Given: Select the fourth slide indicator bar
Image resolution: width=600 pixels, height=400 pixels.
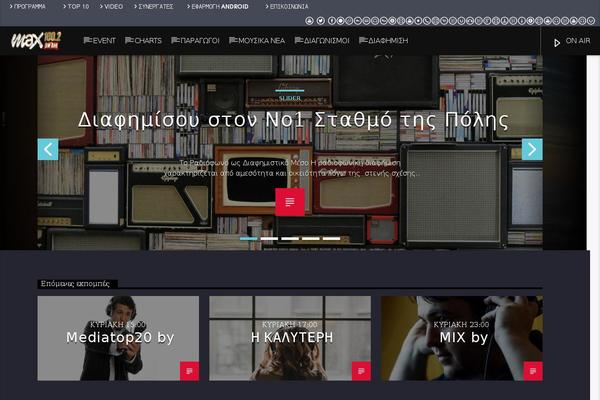Looking at the screenshot, I should point(311,238).
